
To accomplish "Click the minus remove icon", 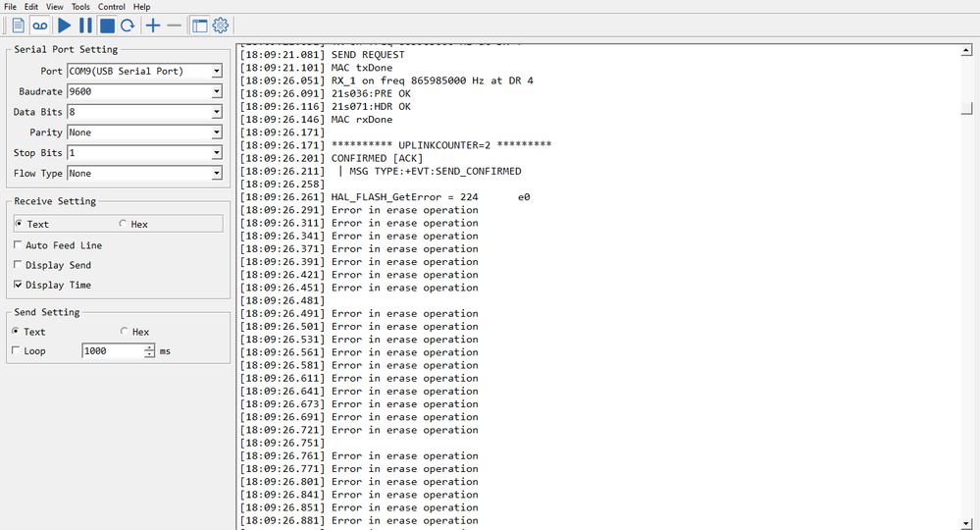I will pyautogui.click(x=175, y=26).
